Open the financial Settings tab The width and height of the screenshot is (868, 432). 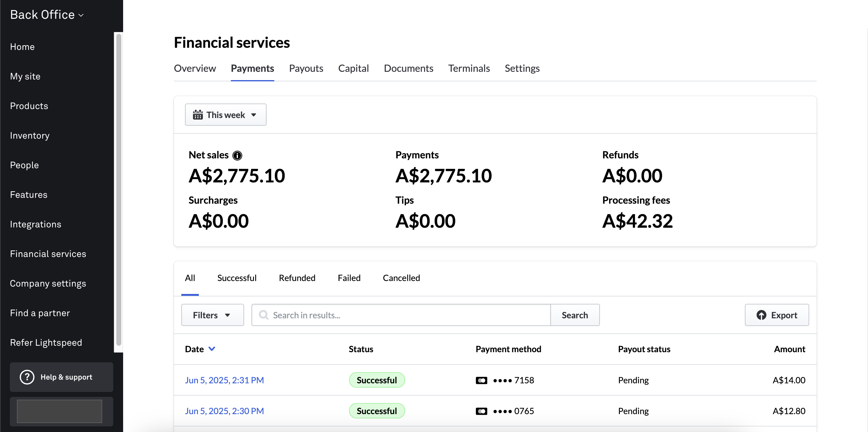pos(522,68)
